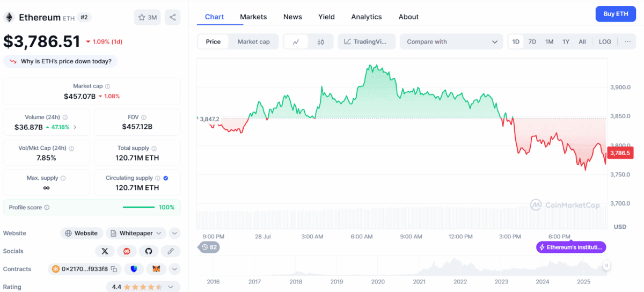
Task: Click the 120.71M ETH total supply value
Action: [137, 158]
